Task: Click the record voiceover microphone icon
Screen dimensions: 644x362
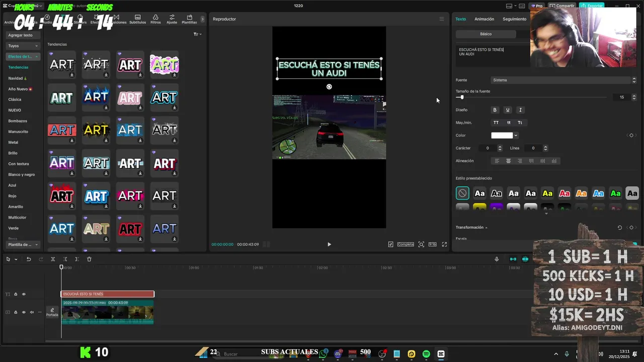Action: pyautogui.click(x=497, y=259)
